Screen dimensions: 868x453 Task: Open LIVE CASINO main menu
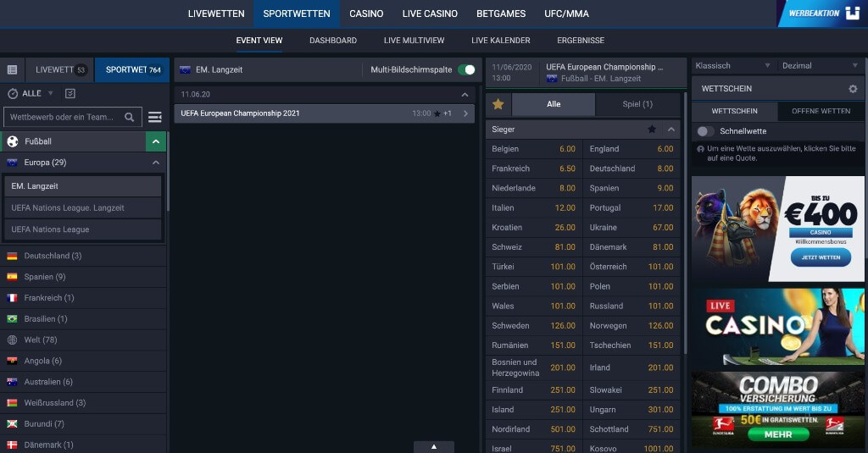coord(430,14)
